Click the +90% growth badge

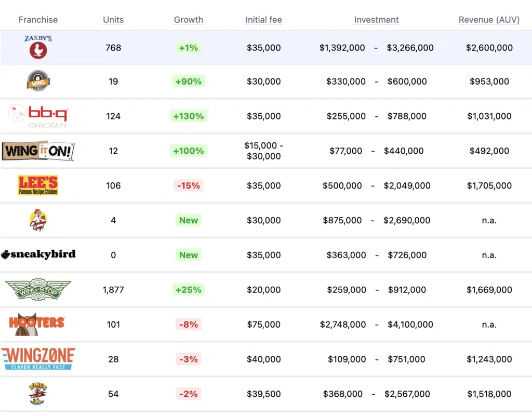[189, 81]
